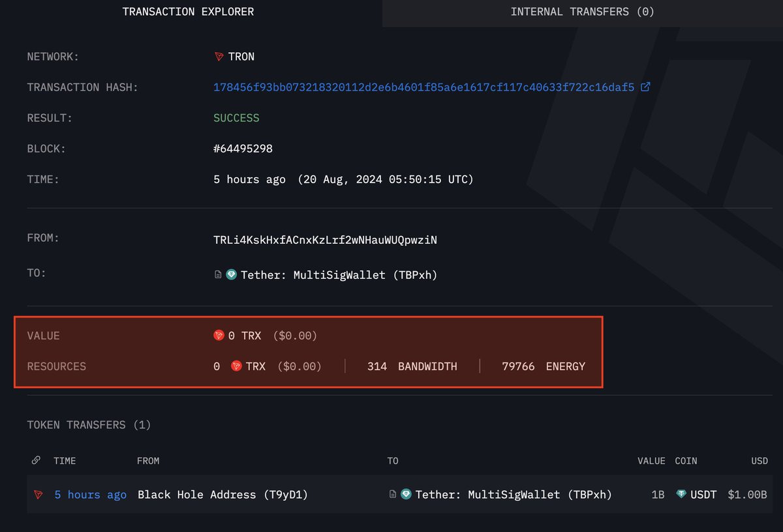Click '5 hours ago' in the token transfer row

[x=91, y=495]
